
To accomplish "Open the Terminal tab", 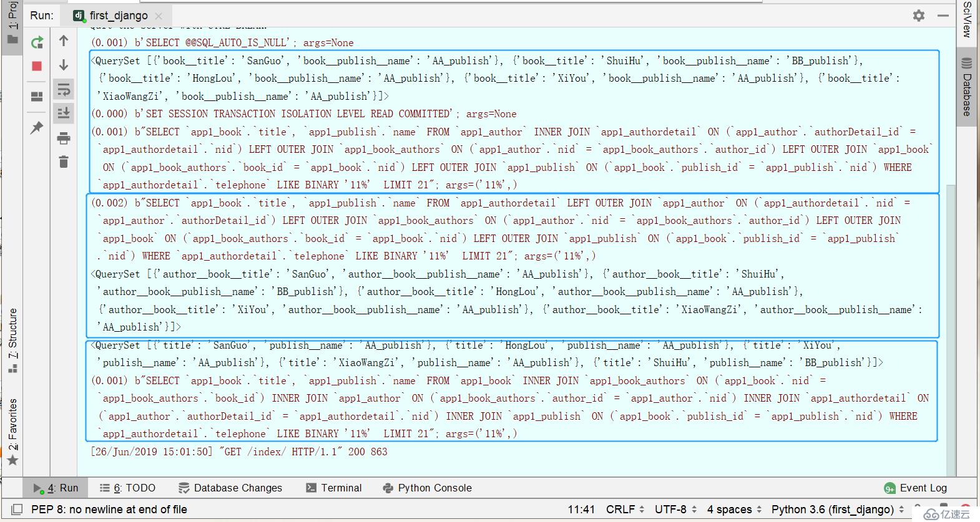I will click(334, 488).
